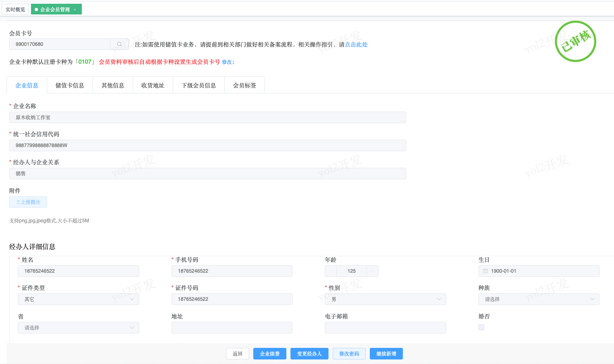Go to the 收货地址 tab

coord(153,86)
